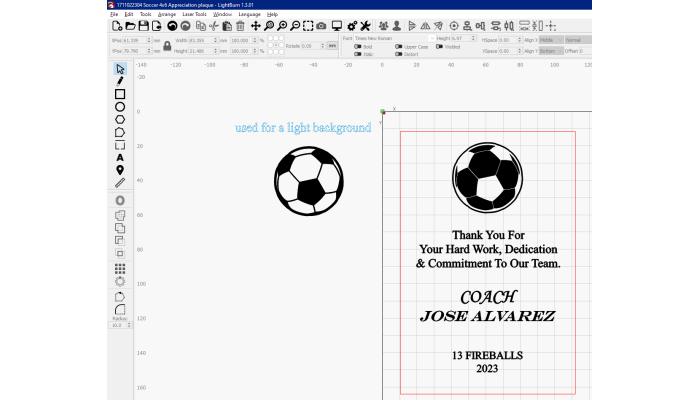Image resolution: width=700 pixels, height=400 pixels.
Task: Ungroup objects with single-person icon
Action: point(396,26)
